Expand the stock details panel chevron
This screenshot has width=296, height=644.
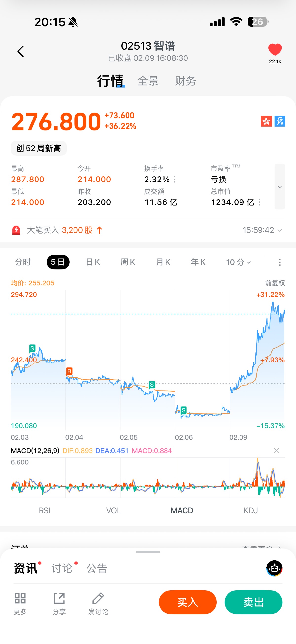click(x=280, y=187)
